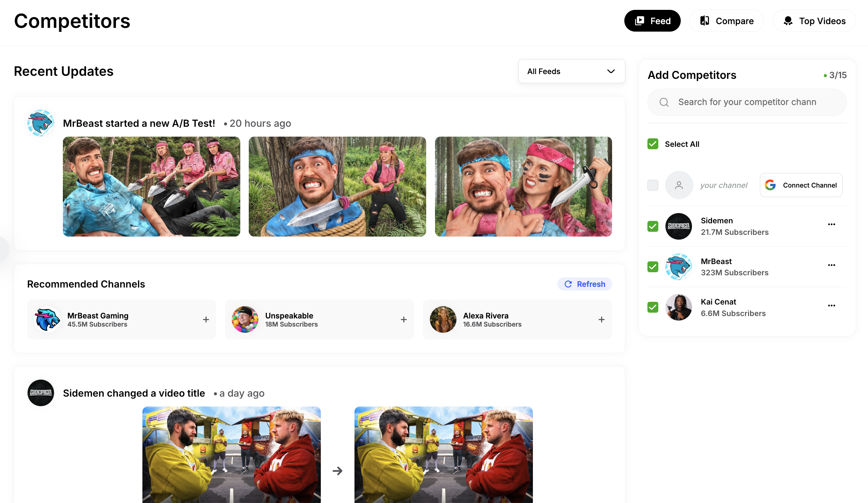This screenshot has height=503, width=868.
Task: Click the refresh icon beside Recommended Channels
Action: [568, 284]
